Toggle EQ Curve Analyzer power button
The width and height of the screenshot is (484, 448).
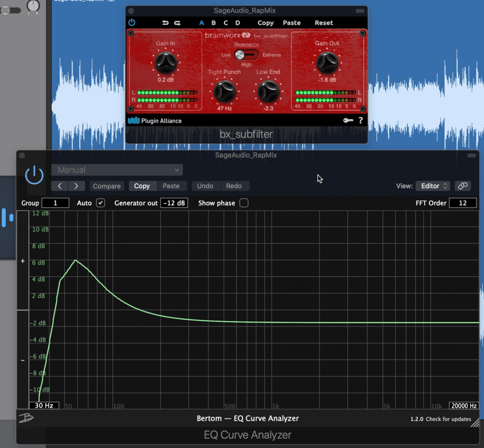(x=34, y=175)
